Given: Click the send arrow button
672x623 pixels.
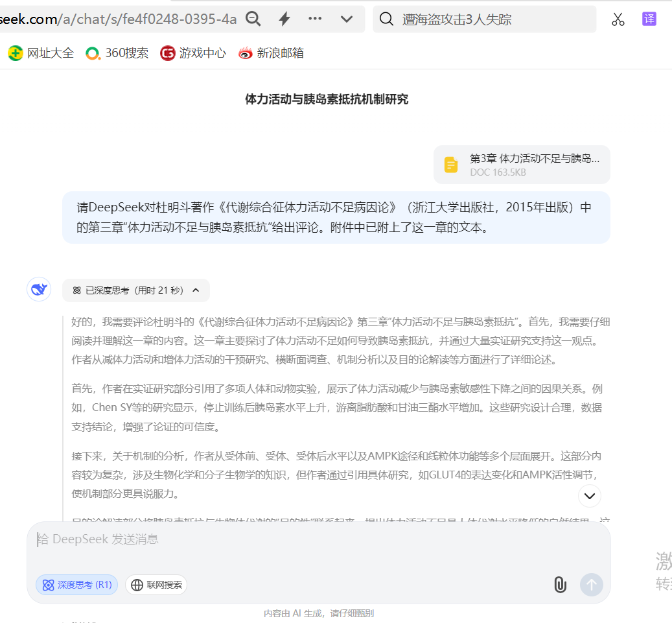Looking at the screenshot, I should pyautogui.click(x=592, y=584).
